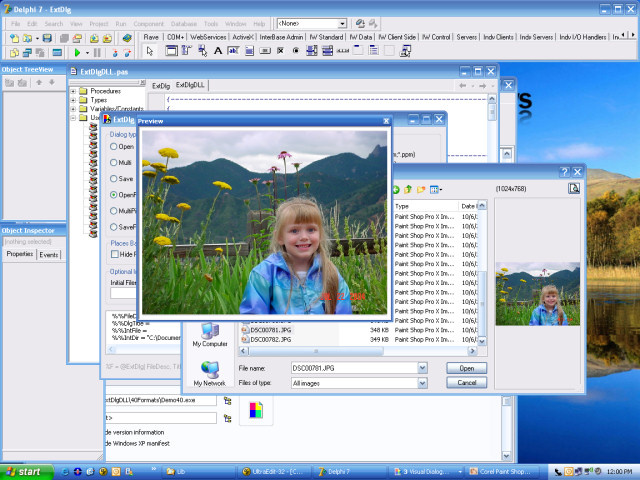Open the dropdown arrow beside Open toolbar icon

pyautogui.click(x=37, y=38)
